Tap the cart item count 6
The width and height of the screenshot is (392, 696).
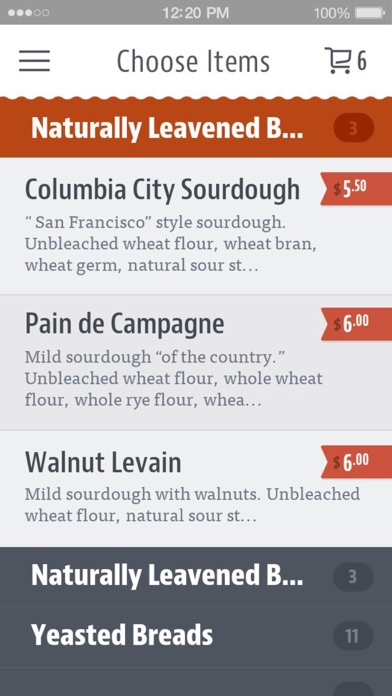coord(362,61)
